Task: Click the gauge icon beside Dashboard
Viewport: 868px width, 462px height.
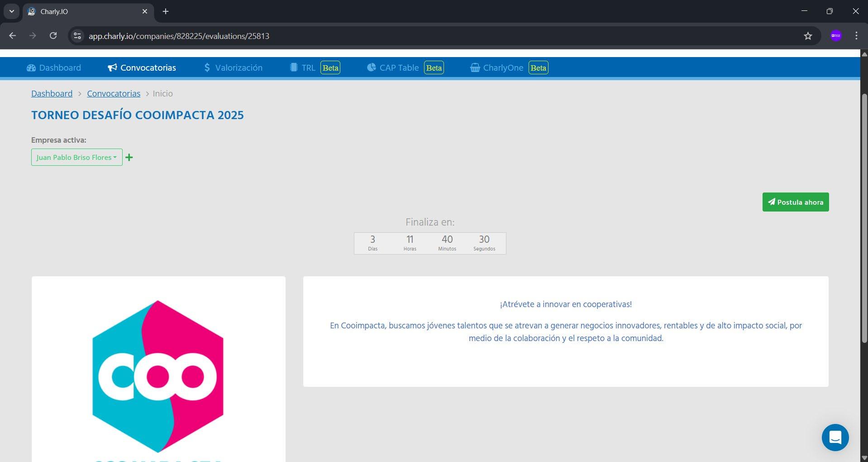Action: pos(31,68)
